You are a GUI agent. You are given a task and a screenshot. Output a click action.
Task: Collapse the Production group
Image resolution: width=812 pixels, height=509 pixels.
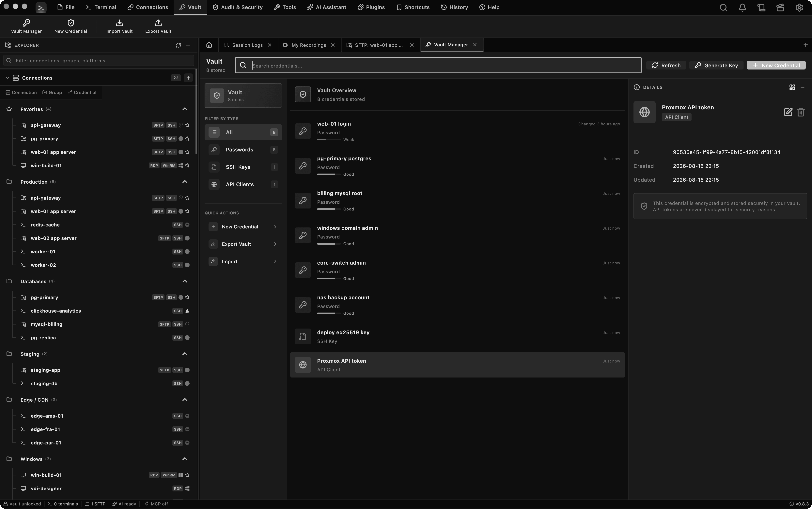tap(185, 182)
